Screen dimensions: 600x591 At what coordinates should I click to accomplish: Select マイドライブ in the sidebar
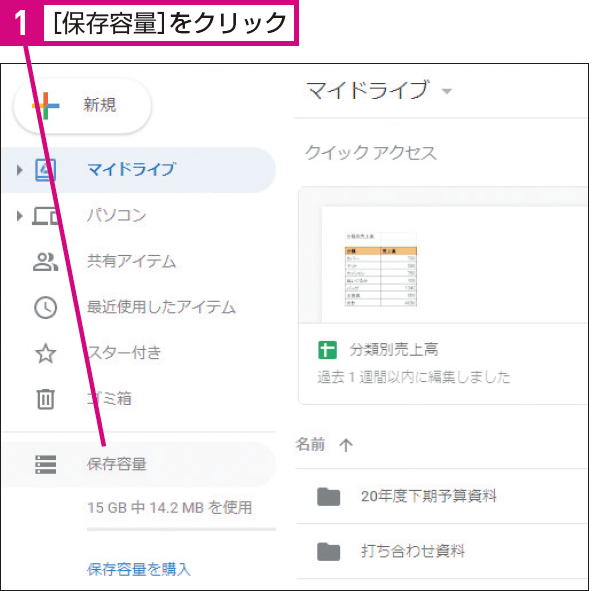point(139,170)
